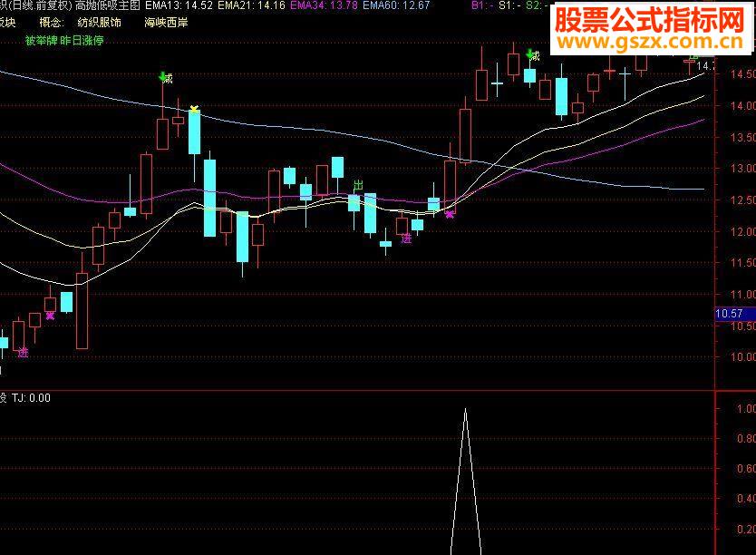
Task: Click the 13.00 price axis label
Action: [743, 169]
